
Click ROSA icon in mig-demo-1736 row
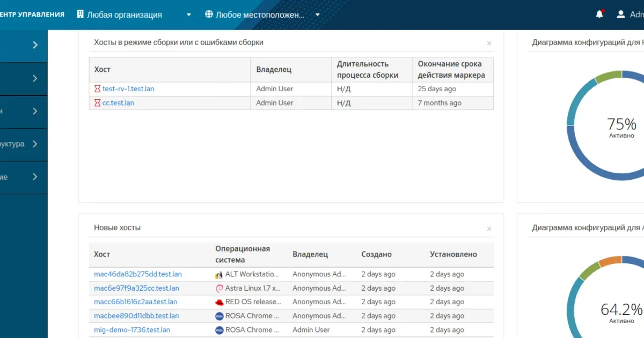[x=219, y=330]
